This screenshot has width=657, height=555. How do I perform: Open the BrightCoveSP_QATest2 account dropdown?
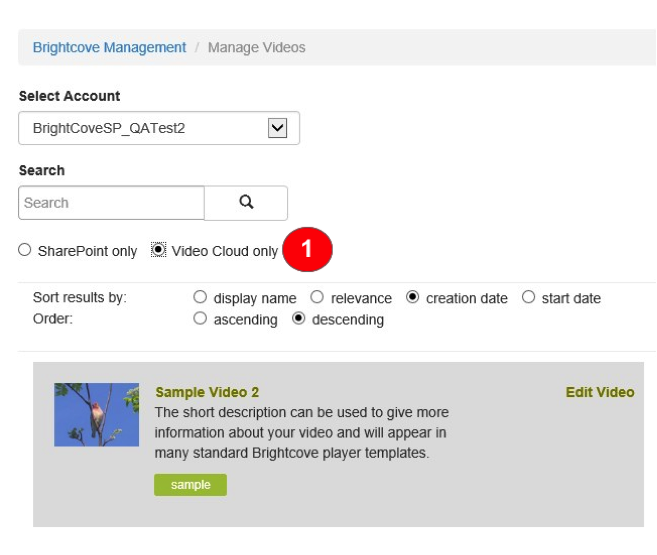[158, 128]
